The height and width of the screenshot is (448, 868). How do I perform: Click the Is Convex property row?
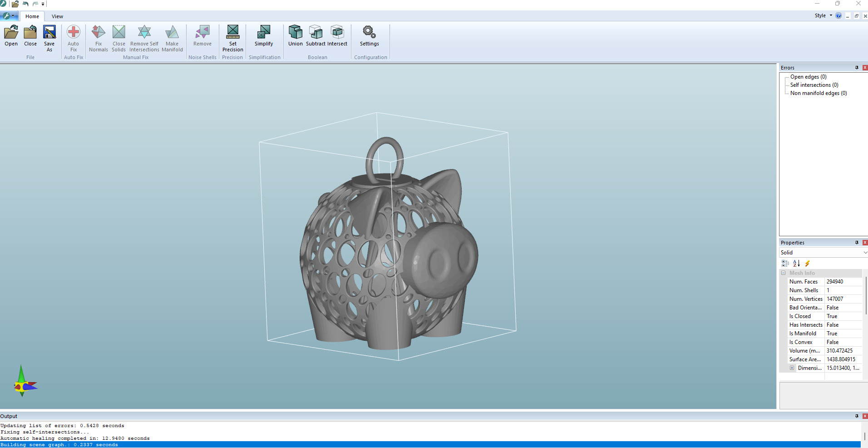pos(824,342)
